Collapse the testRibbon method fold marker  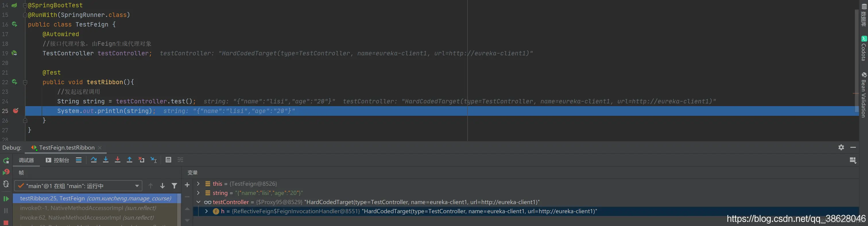(25, 82)
